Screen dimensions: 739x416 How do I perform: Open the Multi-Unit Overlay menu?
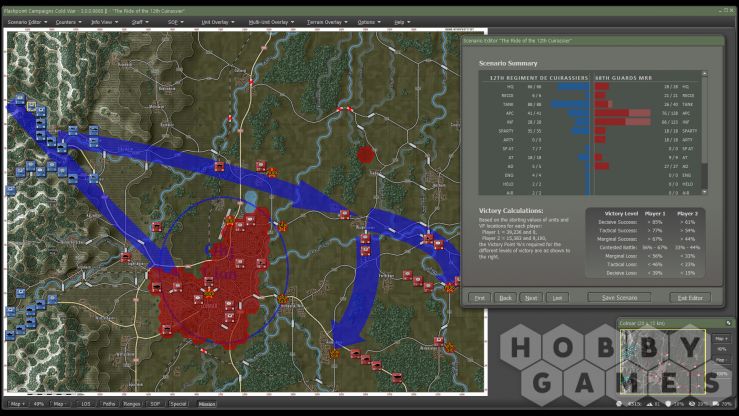tap(271, 22)
